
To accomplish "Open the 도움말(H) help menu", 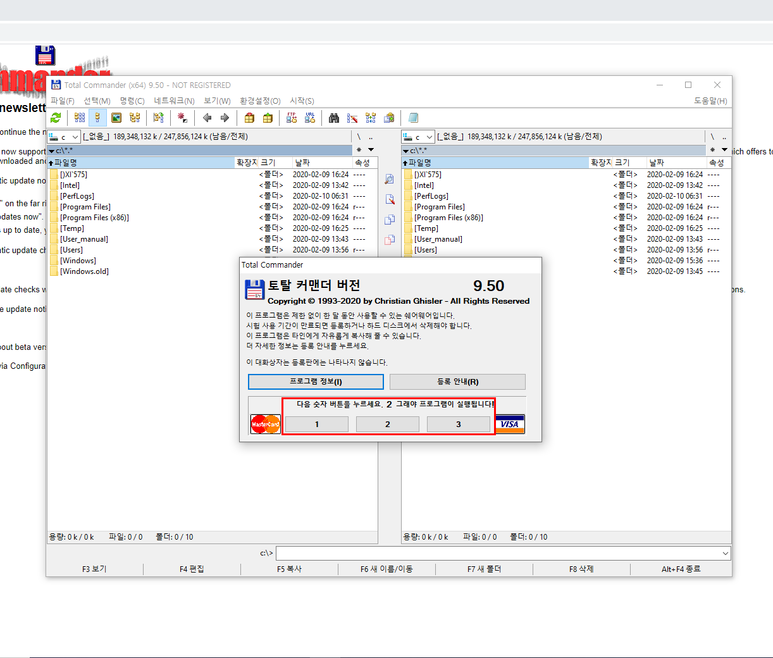I will point(710,101).
